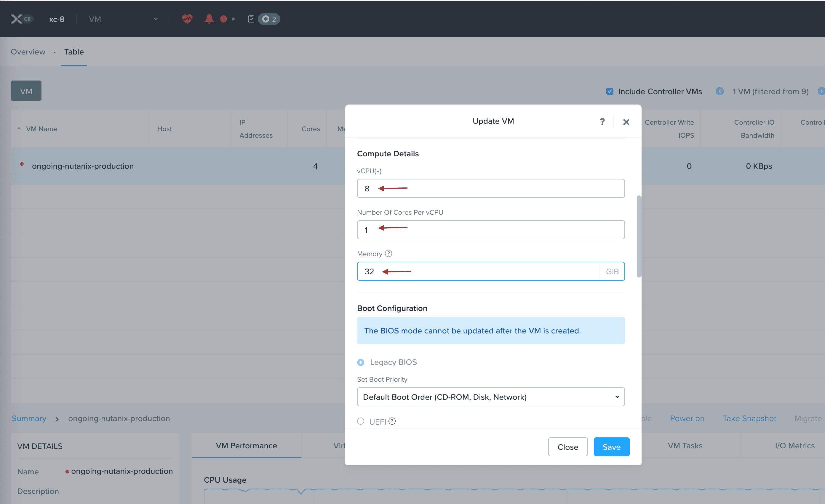Open the Set Boot Priority dropdown

pyautogui.click(x=490, y=397)
